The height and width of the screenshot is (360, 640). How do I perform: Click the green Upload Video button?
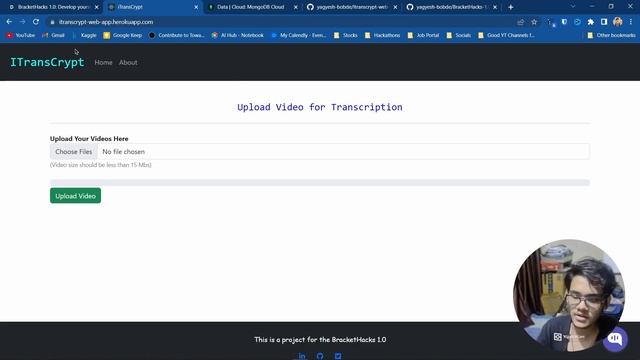(x=76, y=196)
